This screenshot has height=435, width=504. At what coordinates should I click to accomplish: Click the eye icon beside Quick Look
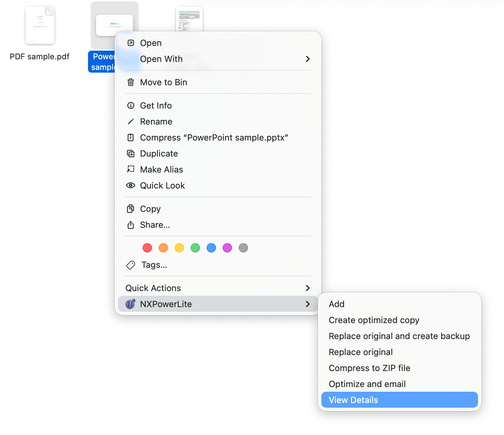click(x=131, y=185)
